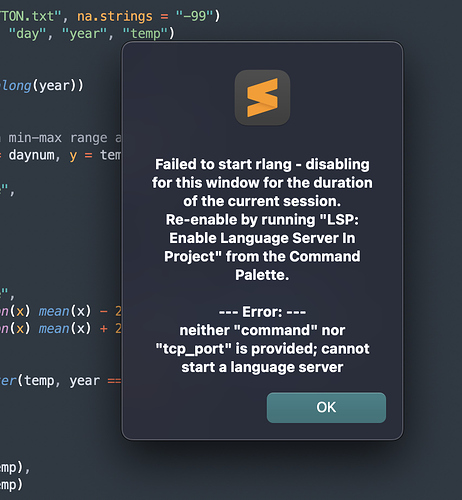Click the "tcp_port" error text

pyautogui.click(x=194, y=349)
